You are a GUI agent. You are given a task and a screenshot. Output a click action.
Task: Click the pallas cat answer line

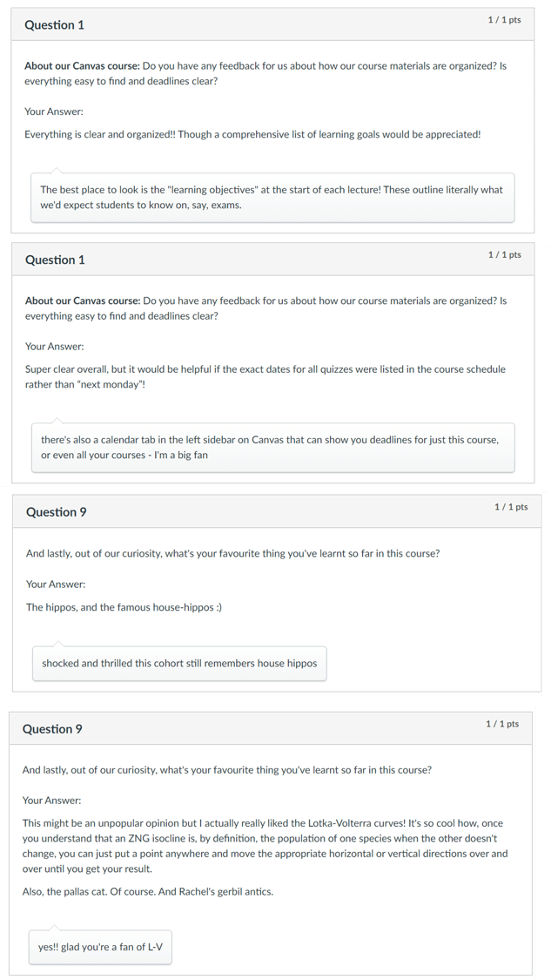pos(147,891)
